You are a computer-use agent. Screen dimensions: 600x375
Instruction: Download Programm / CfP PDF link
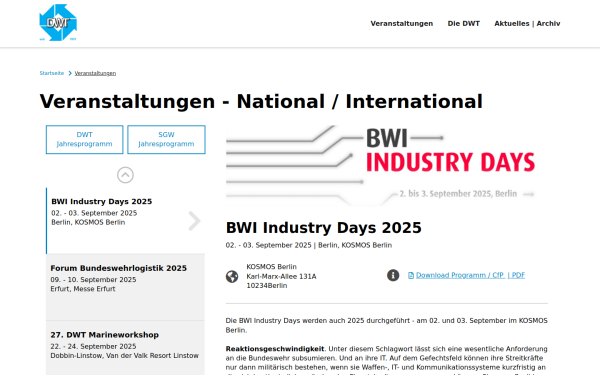pos(470,275)
